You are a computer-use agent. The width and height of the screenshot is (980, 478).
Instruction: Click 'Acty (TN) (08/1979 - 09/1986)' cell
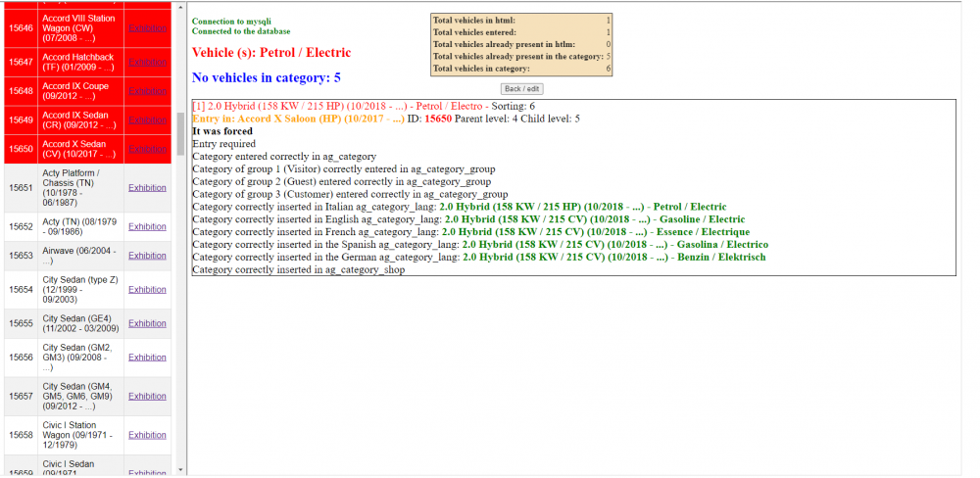click(x=80, y=227)
